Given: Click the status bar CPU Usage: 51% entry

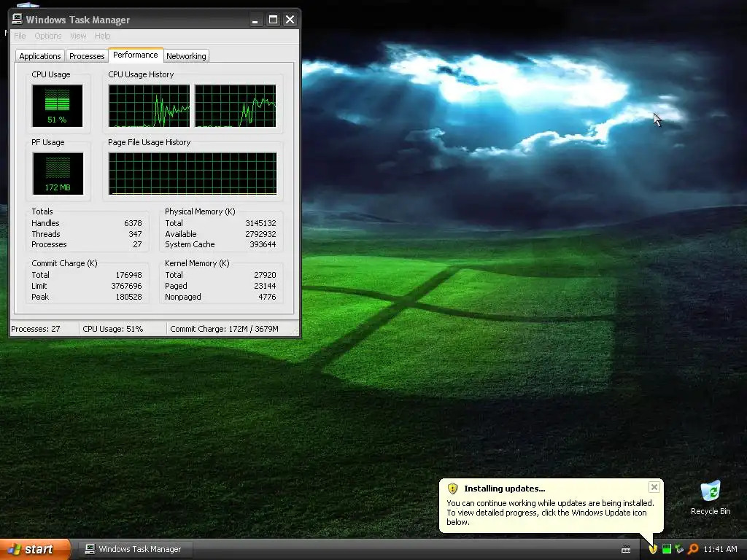Looking at the screenshot, I should [123, 329].
